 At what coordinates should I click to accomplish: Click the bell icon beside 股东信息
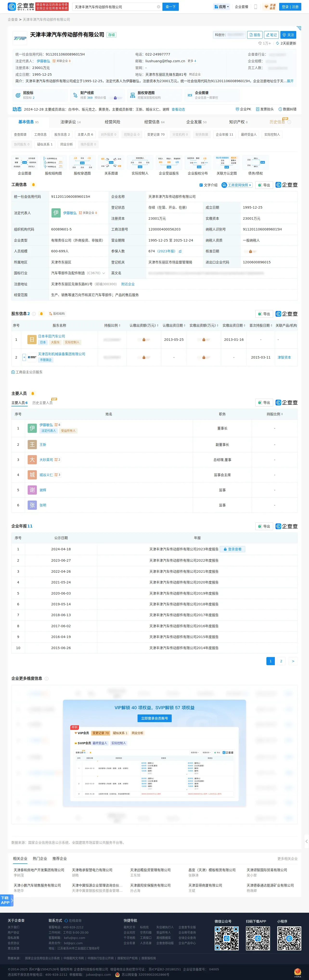(41, 314)
